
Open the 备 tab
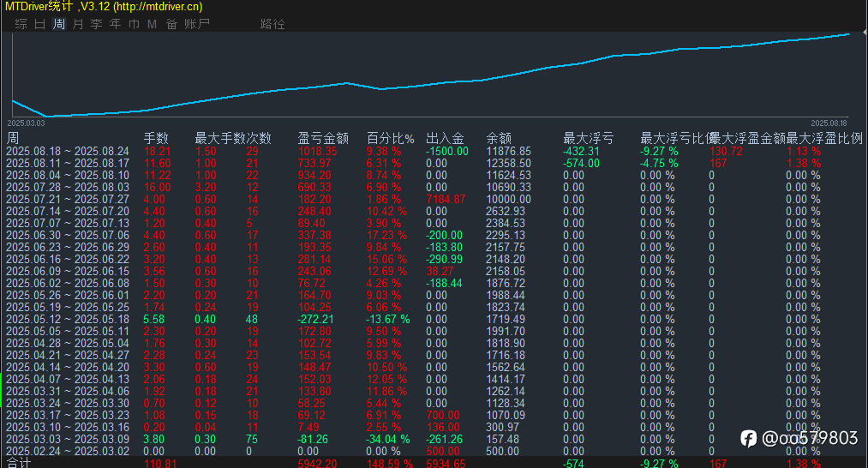coord(171,24)
